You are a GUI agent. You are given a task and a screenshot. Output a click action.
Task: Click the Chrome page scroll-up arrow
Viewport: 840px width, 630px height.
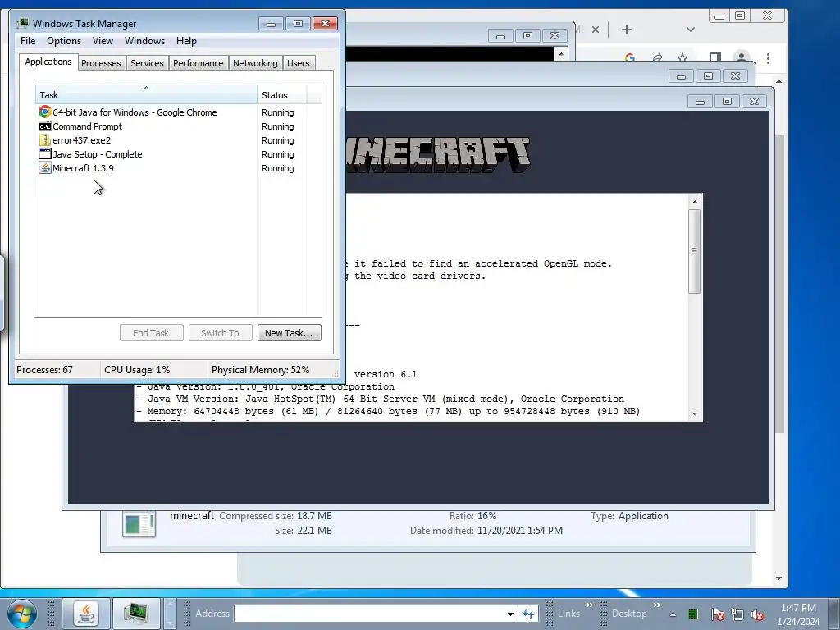[779, 81]
